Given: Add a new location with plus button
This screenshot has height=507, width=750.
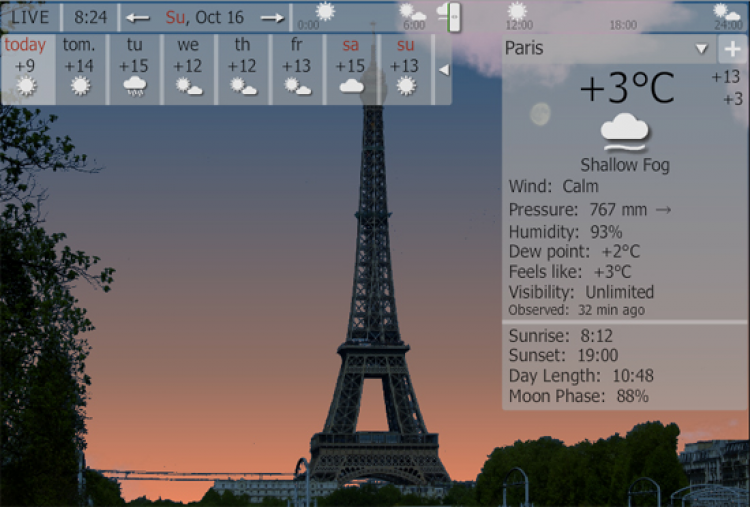Looking at the screenshot, I should 733,49.
